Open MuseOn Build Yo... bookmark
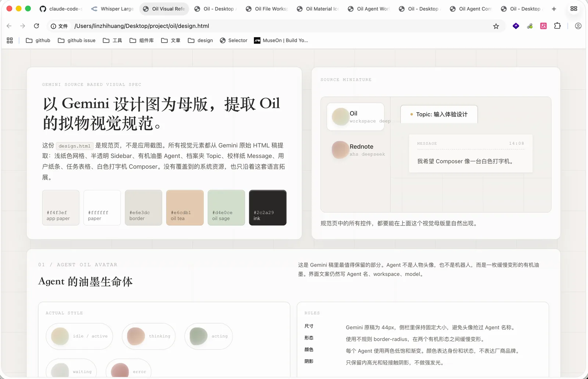This screenshot has height=379, width=588. point(281,40)
